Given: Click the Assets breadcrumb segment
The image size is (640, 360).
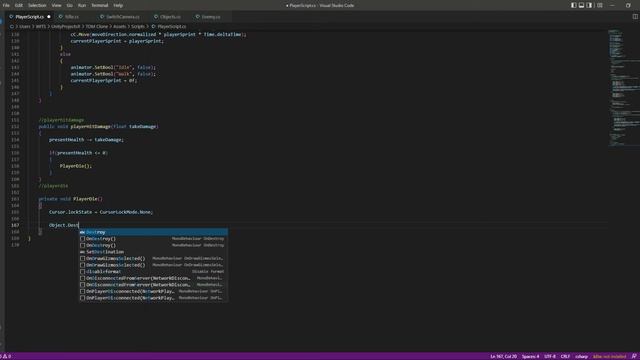Looking at the screenshot, I should coord(119,27).
